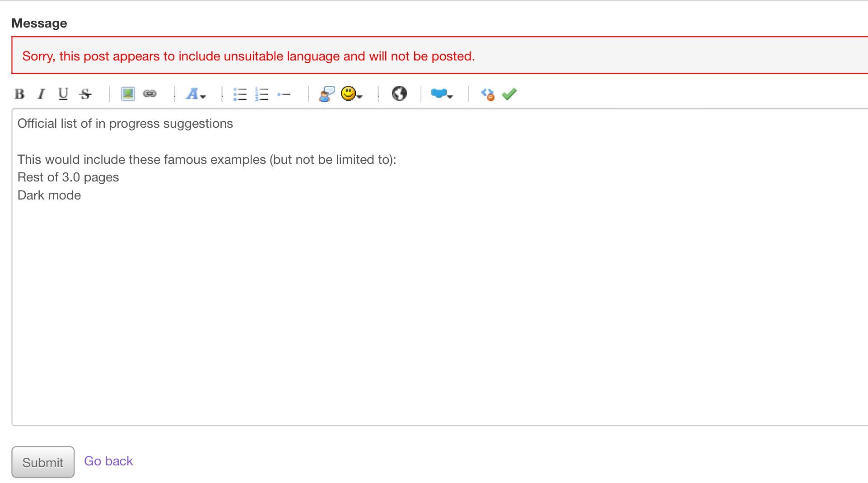Toggle underline formatting
This screenshot has height=483, width=868.
63,94
